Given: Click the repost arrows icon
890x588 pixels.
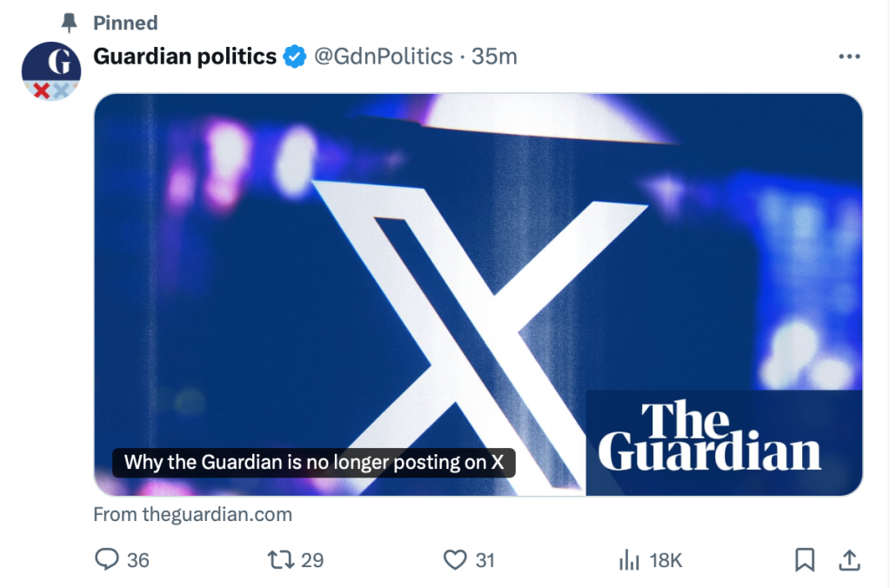Looking at the screenshot, I should coord(281,560).
